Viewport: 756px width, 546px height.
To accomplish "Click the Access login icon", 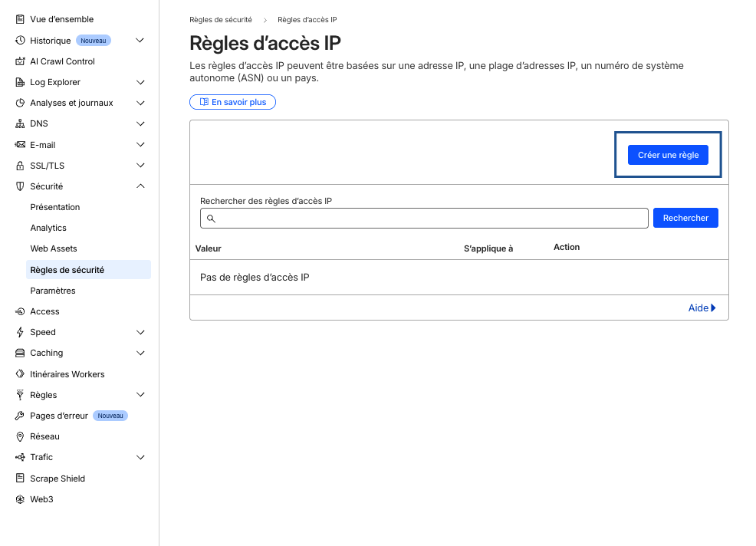I will [20, 311].
